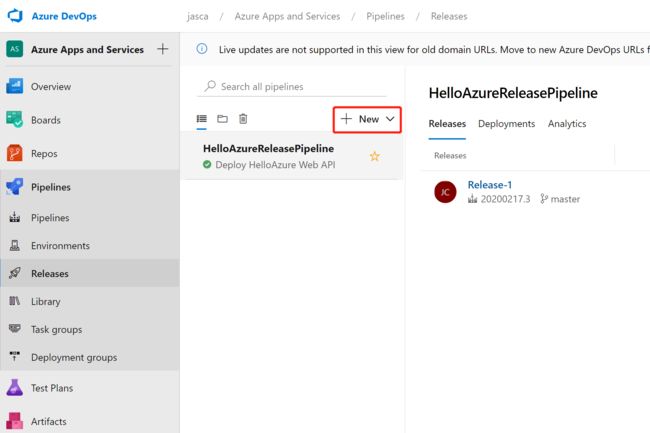Click the info icon in notification banner
Image resolution: width=650 pixels, height=433 pixels.
202,49
